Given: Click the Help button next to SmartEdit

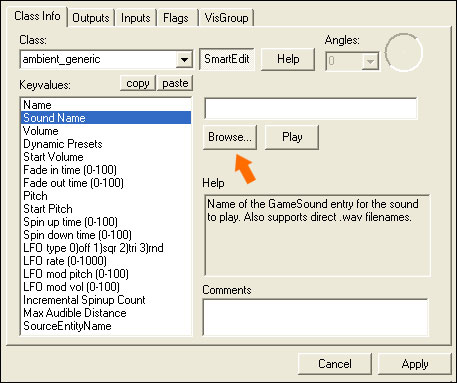Looking at the screenshot, I should click(x=288, y=59).
